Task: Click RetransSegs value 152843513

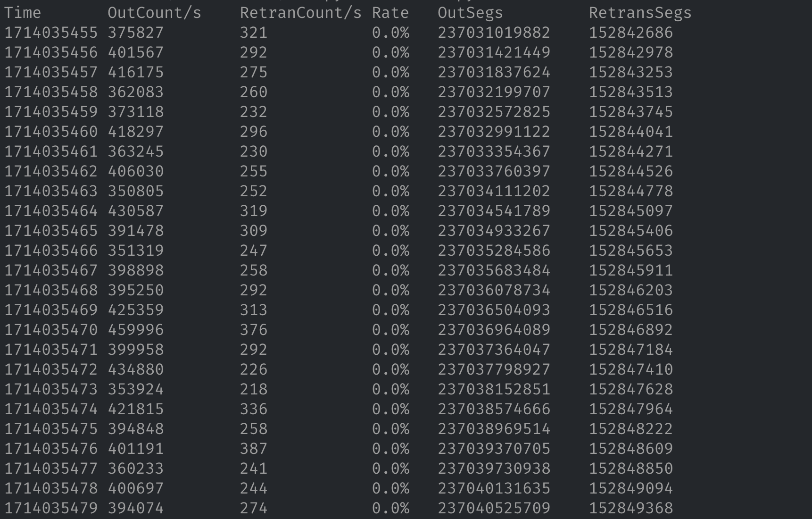Action: coord(631,92)
